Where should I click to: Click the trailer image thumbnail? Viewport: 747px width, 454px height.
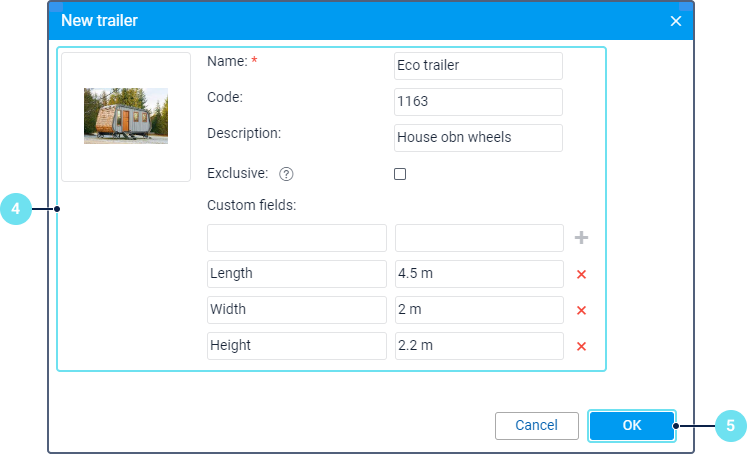click(x=126, y=116)
